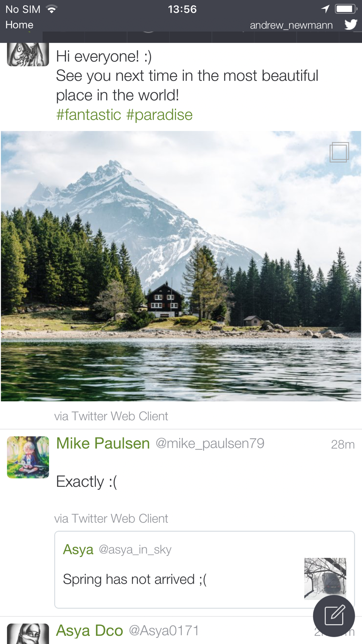Tap the Wi-Fi icon in status bar

52,9
